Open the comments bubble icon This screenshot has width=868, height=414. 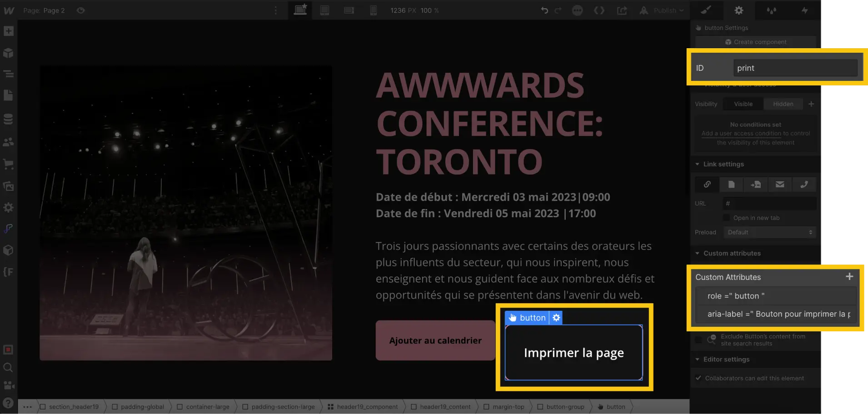pos(577,10)
